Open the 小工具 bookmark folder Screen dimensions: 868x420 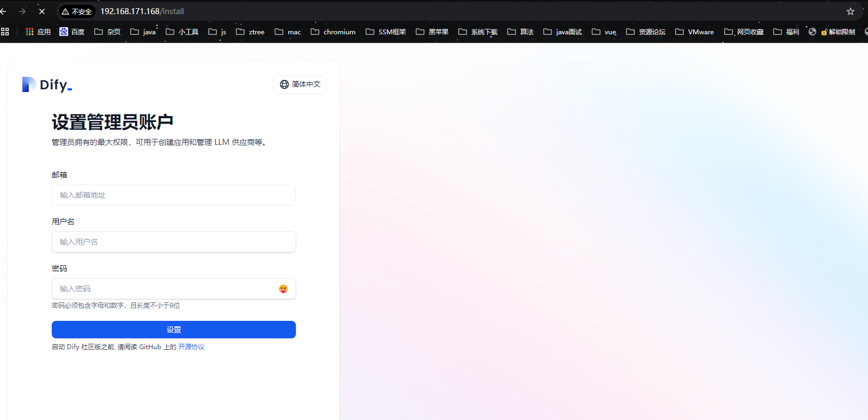click(182, 32)
